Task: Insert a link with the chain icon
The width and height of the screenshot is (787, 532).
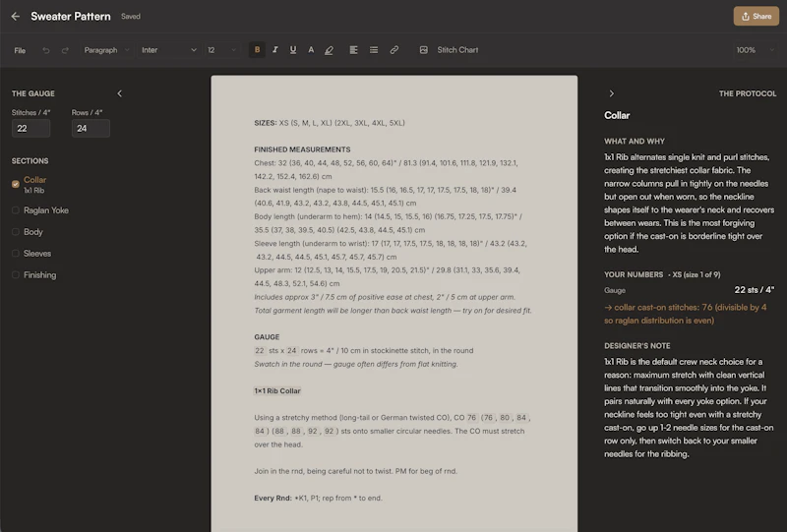Action: 394,50
